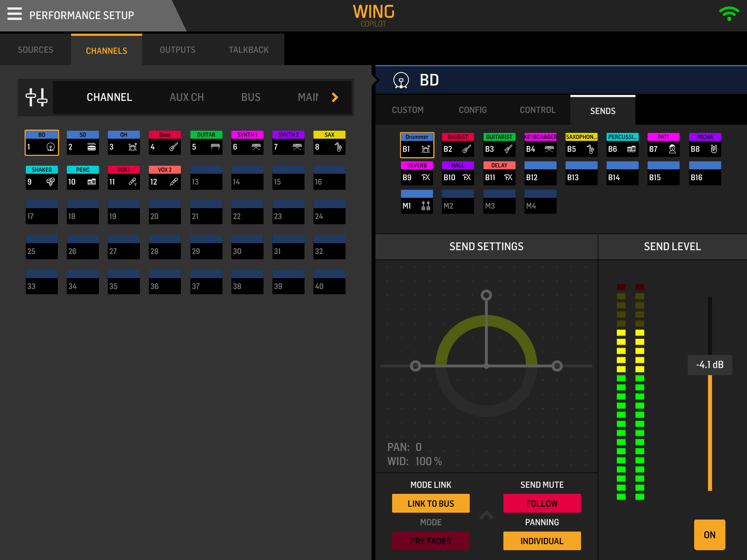The width and height of the screenshot is (747, 560).
Task: Collapse send settings with up chevron
Action: click(486, 515)
